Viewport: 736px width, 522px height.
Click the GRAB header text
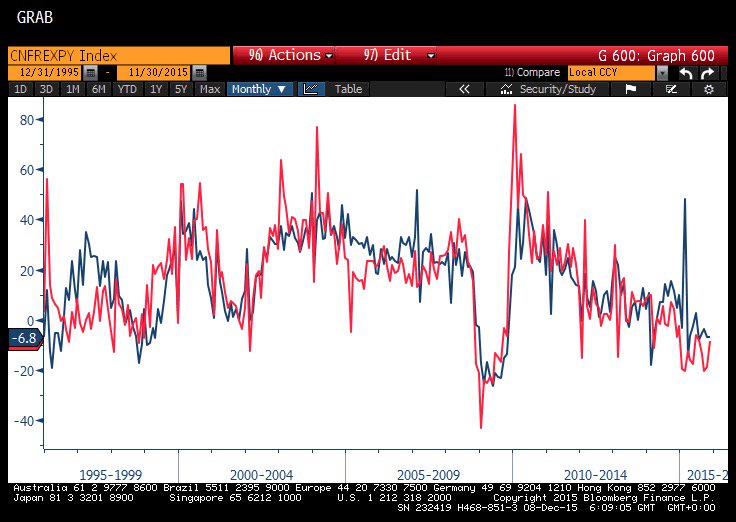(x=35, y=18)
